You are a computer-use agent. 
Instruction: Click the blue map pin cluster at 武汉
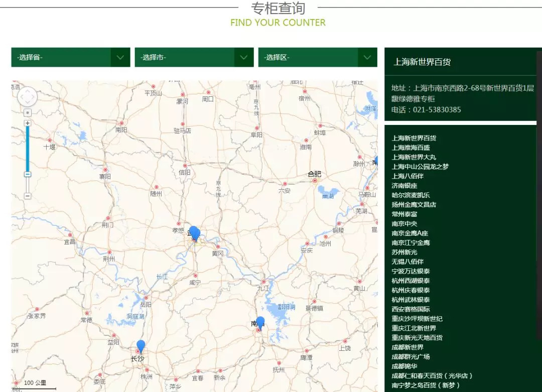(x=194, y=233)
